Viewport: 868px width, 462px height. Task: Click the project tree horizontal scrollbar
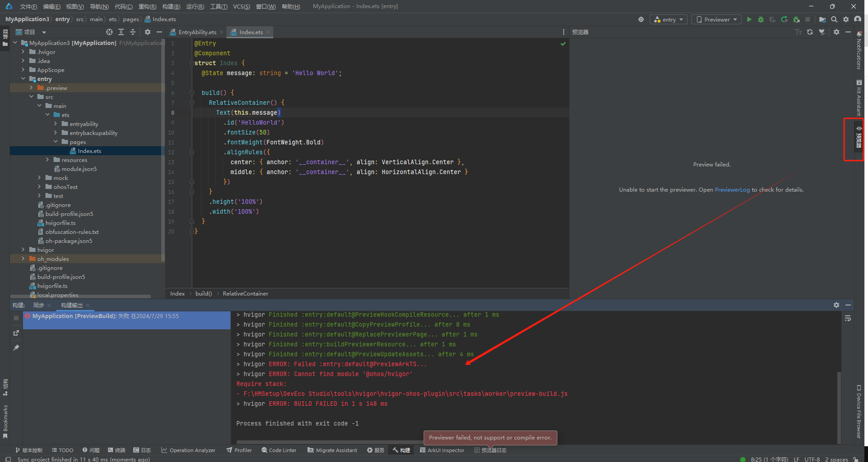[x=81, y=296]
